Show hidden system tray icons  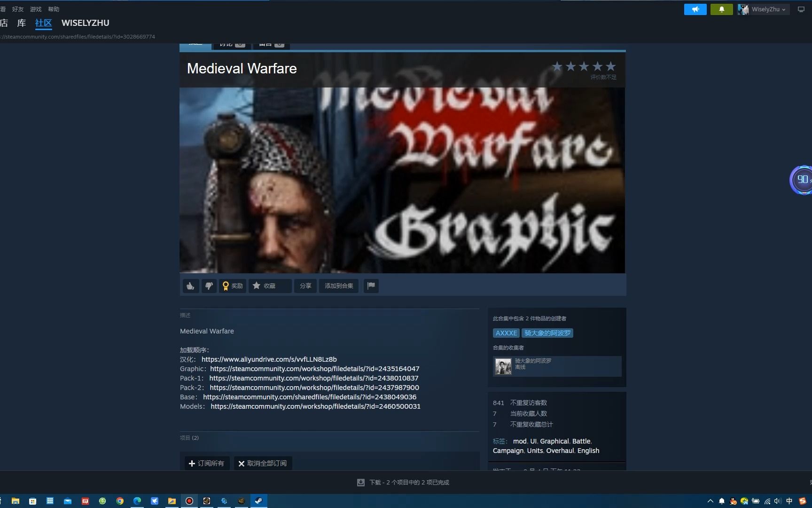pyautogui.click(x=710, y=501)
